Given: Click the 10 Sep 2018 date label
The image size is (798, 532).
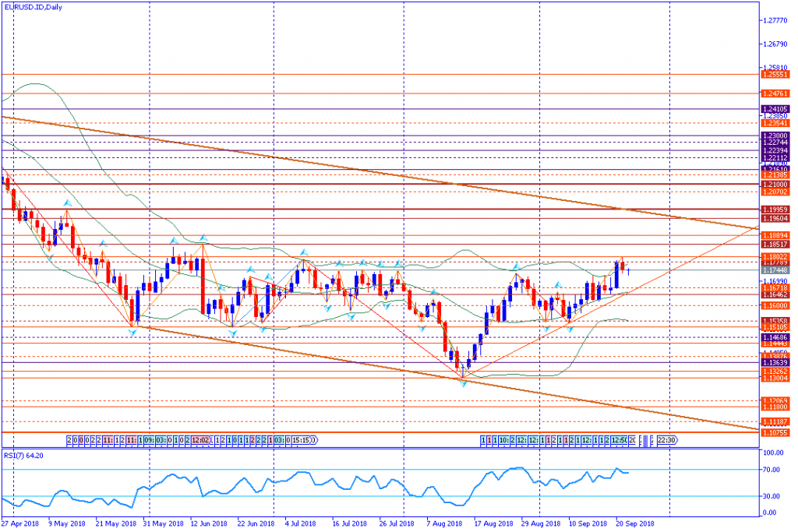Looking at the screenshot, I should tap(588, 523).
